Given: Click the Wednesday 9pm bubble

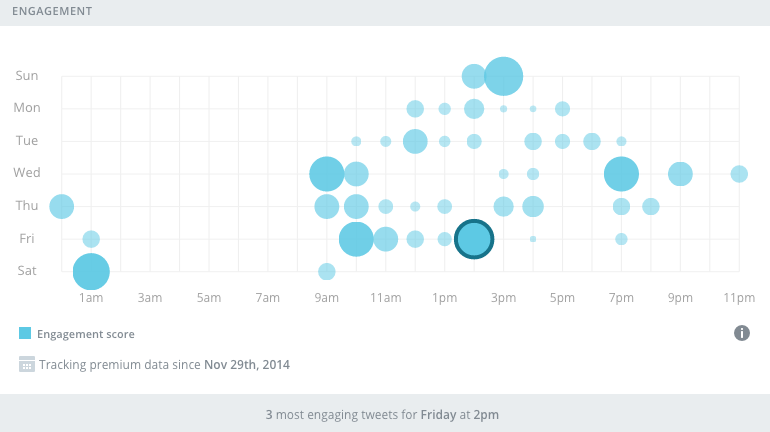Looking at the screenshot, I should 680,174.
